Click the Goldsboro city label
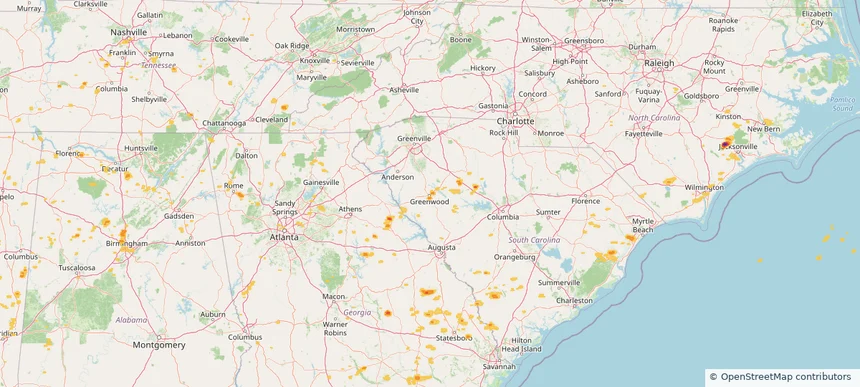The width and height of the screenshot is (860, 387). click(x=701, y=96)
